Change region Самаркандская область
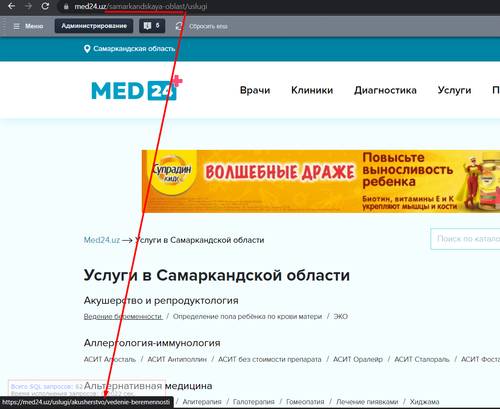This screenshot has width=500, height=409. 134,49
